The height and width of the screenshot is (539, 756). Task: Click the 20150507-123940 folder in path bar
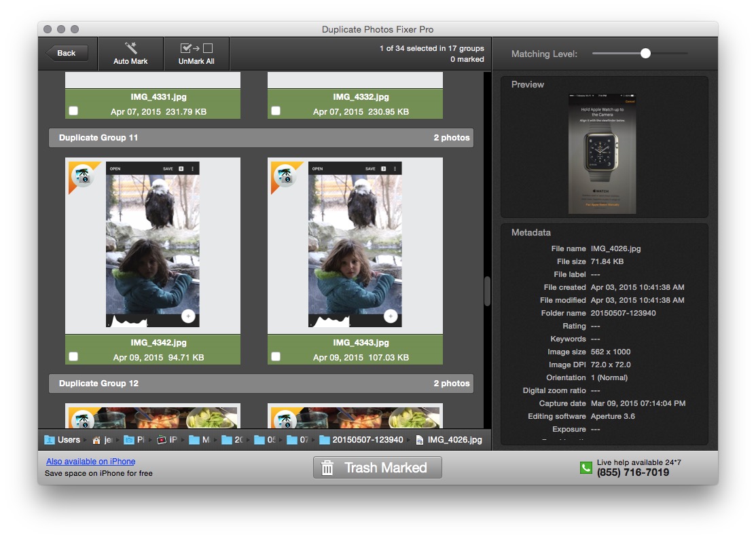[361, 440]
